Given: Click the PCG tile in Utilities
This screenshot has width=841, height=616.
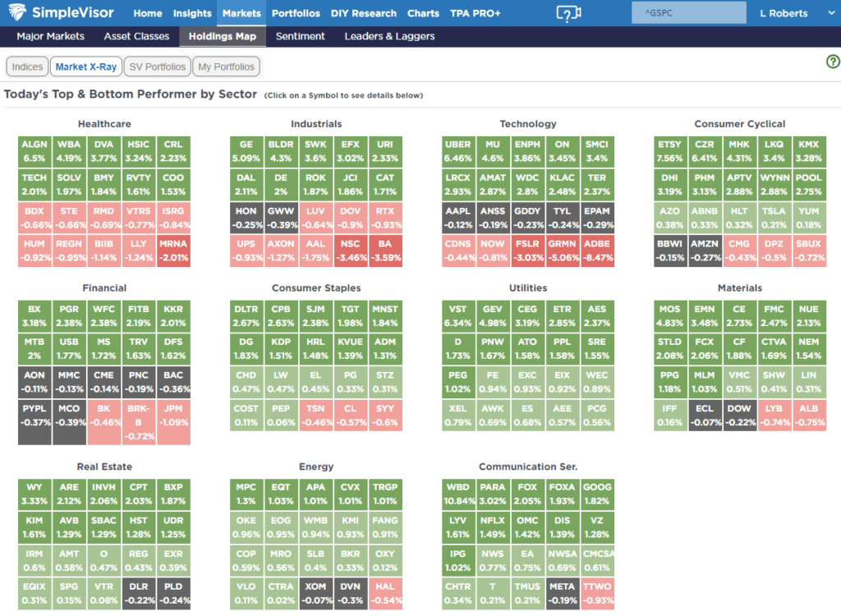Looking at the screenshot, I should point(597,416).
